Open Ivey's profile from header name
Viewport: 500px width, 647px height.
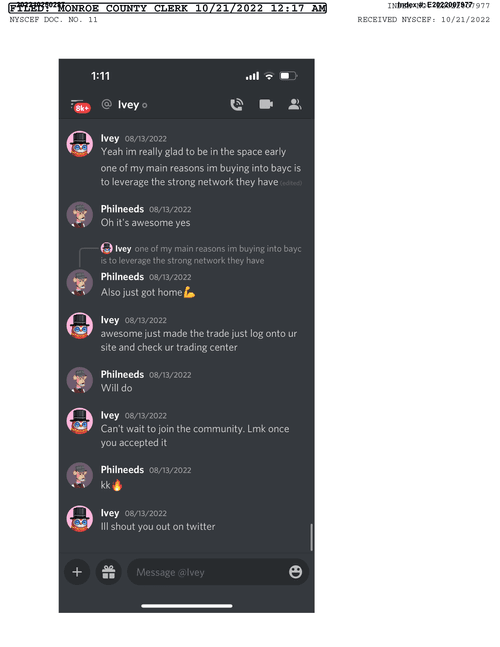tap(128, 105)
